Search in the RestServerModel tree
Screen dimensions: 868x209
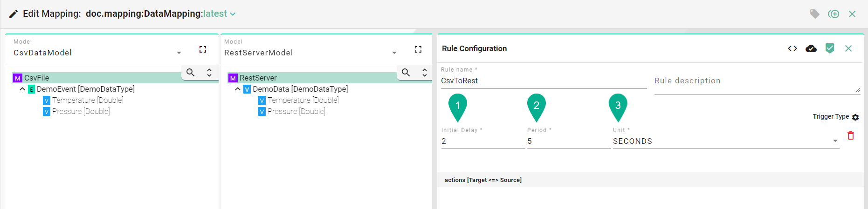click(x=406, y=72)
